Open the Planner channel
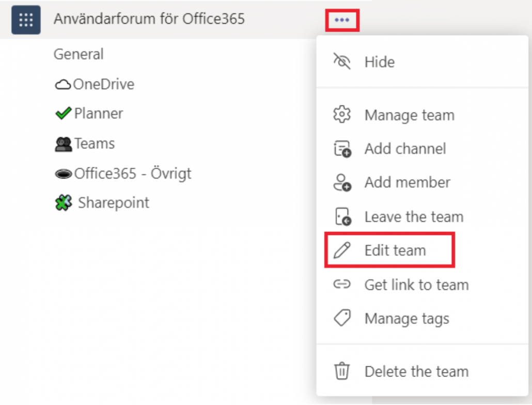Image resolution: width=532 pixels, height=405 pixels. coord(98,113)
